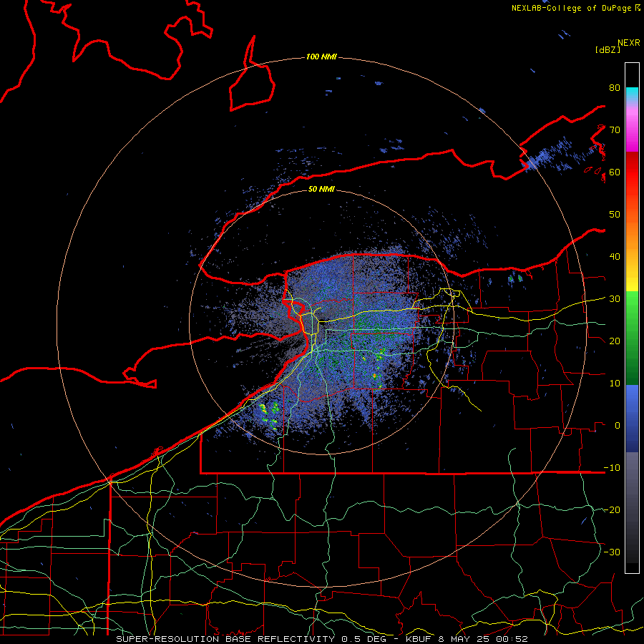Click the -30 dBZ scale value
The image size is (644, 644).
[612, 552]
